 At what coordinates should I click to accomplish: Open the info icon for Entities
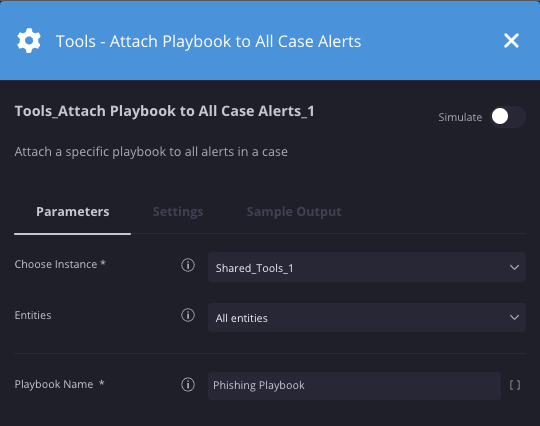[x=188, y=315]
